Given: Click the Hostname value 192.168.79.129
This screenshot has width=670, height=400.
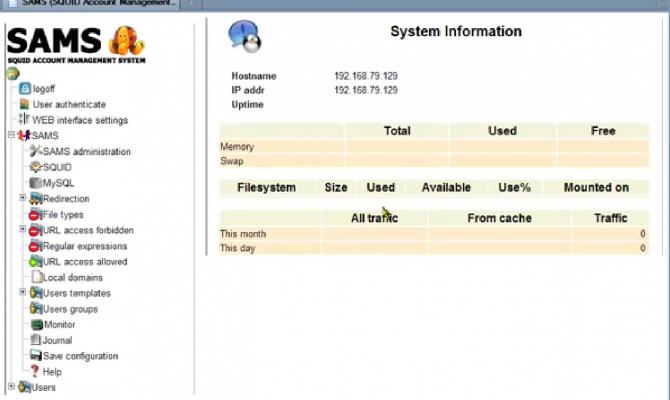Looking at the screenshot, I should pyautogui.click(x=366, y=76).
